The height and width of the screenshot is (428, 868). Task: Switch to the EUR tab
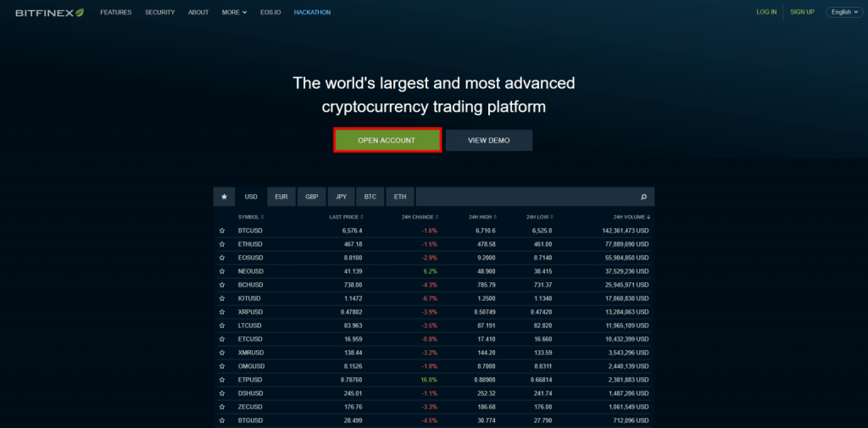[281, 197]
